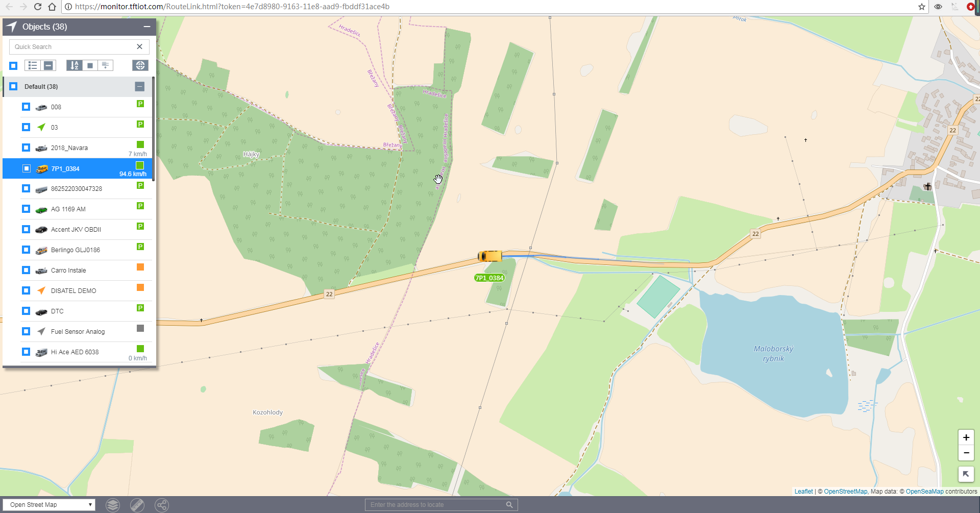Click the orange arrow icon of DISATEL DEMO
This screenshot has width=980, height=513.
point(41,290)
